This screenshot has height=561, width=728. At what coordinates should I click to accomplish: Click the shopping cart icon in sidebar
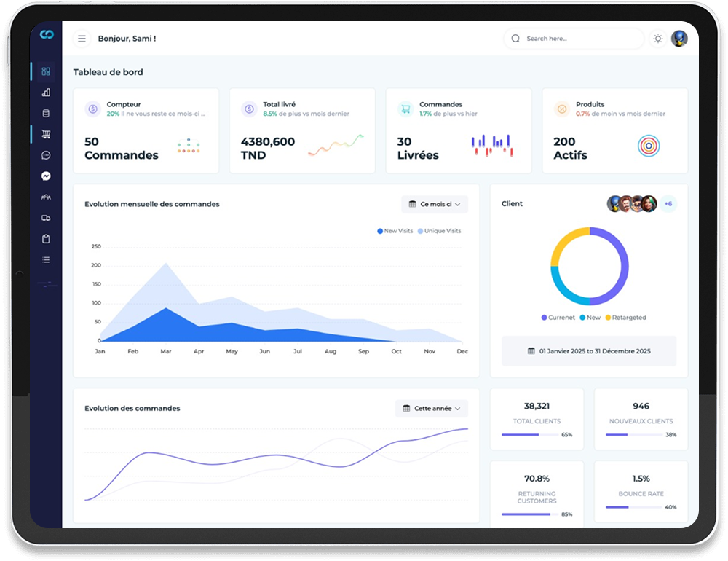pyautogui.click(x=45, y=134)
